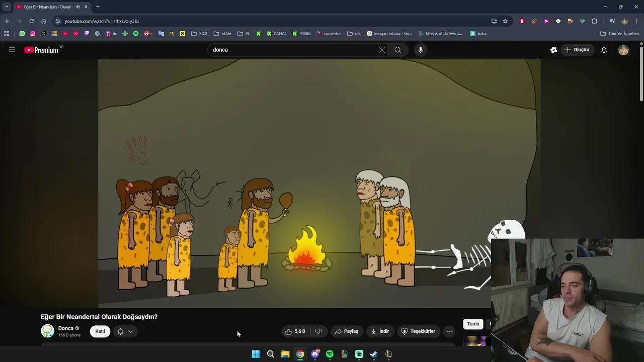The height and width of the screenshot is (362, 644).
Task: Go to browser home page
Action: (43, 21)
